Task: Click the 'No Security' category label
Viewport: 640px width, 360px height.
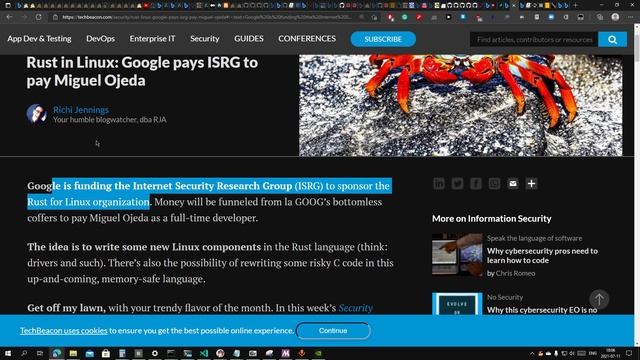Action: 504,298
